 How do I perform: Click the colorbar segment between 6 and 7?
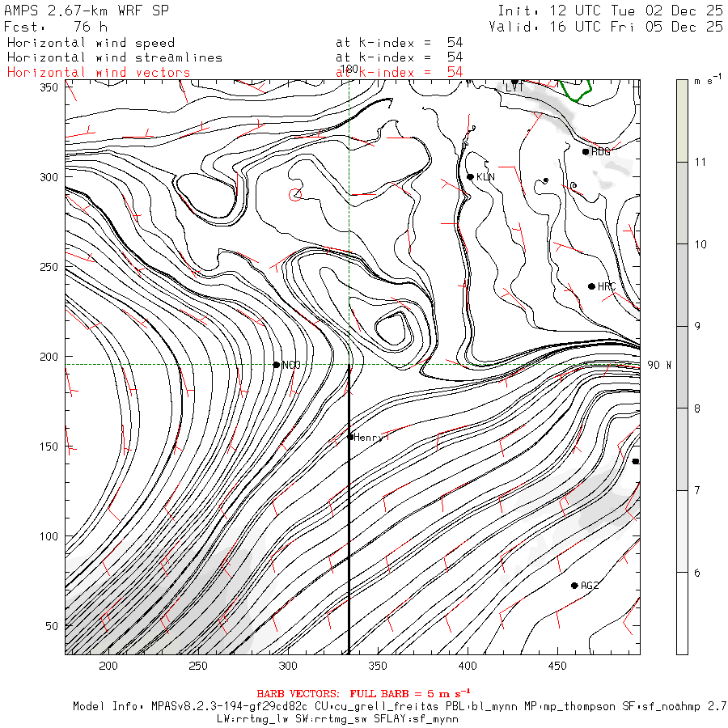click(x=682, y=531)
